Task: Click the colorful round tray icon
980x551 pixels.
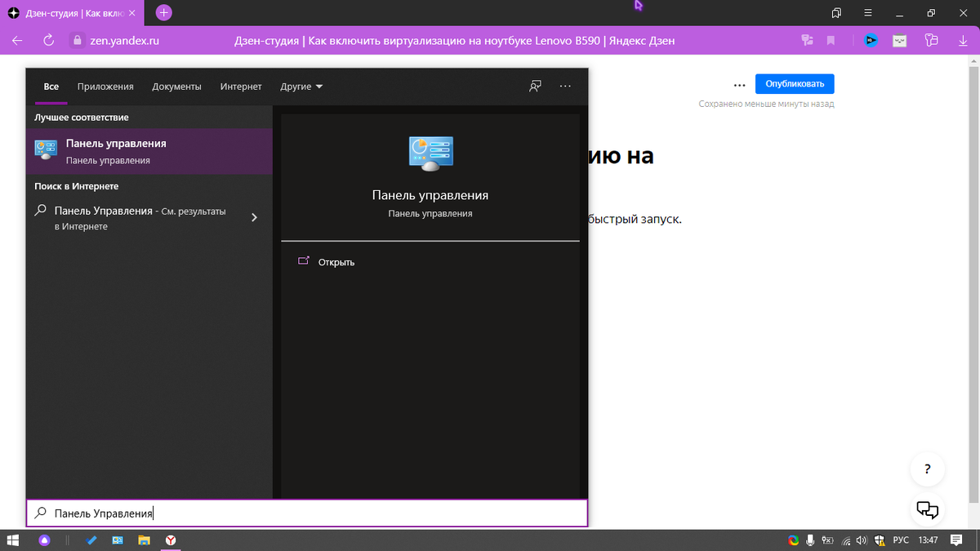Action: tap(793, 540)
